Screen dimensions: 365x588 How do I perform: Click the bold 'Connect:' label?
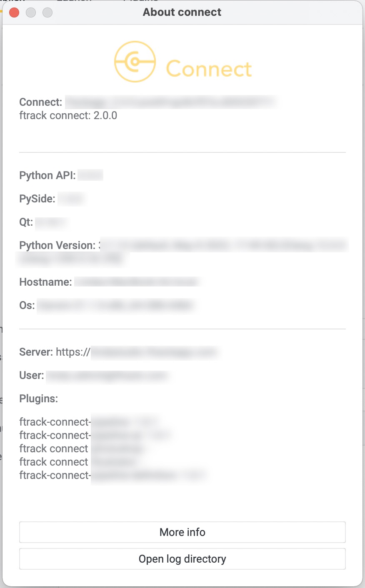coord(41,102)
